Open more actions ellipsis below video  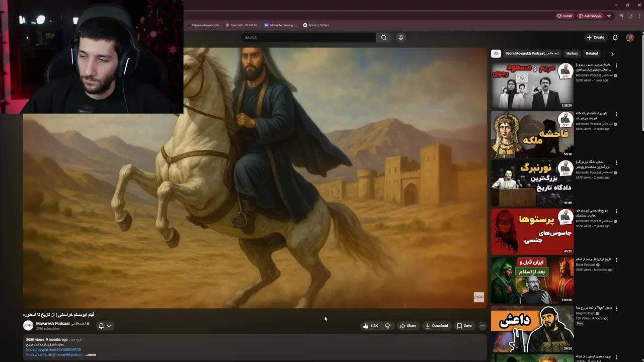click(x=482, y=326)
